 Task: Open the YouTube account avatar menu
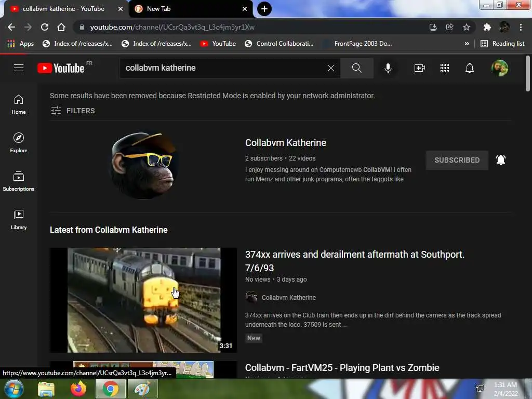pyautogui.click(x=500, y=68)
